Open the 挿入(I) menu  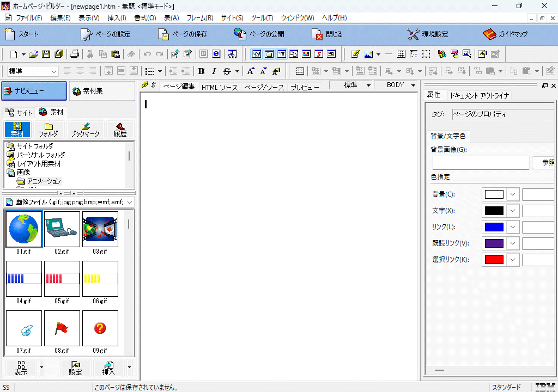click(117, 18)
